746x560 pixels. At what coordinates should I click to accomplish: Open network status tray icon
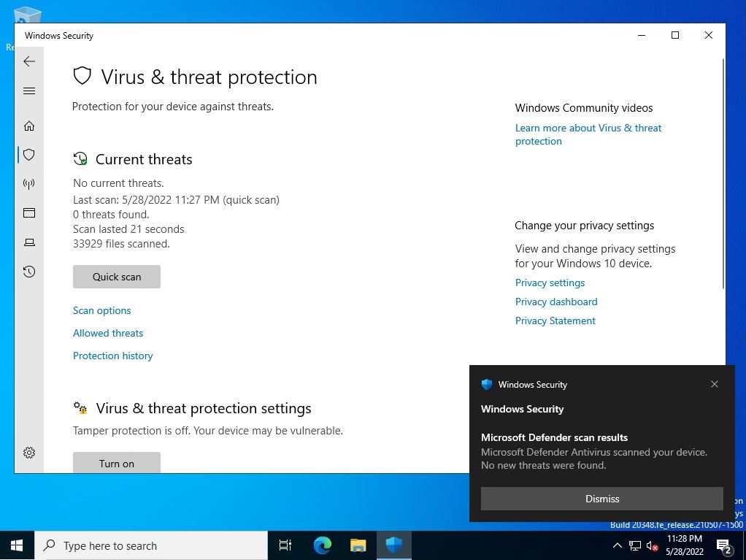(634, 545)
